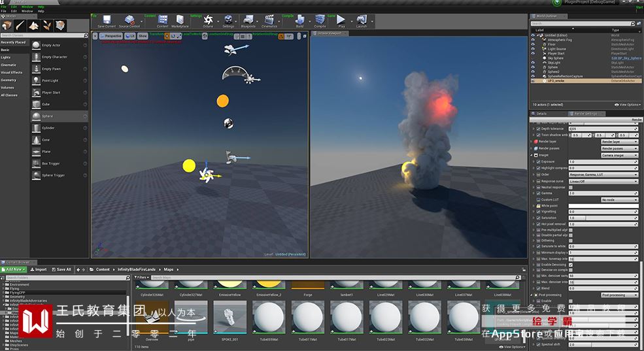
Task: Click the Save Current toolbar icon
Action: 107,21
